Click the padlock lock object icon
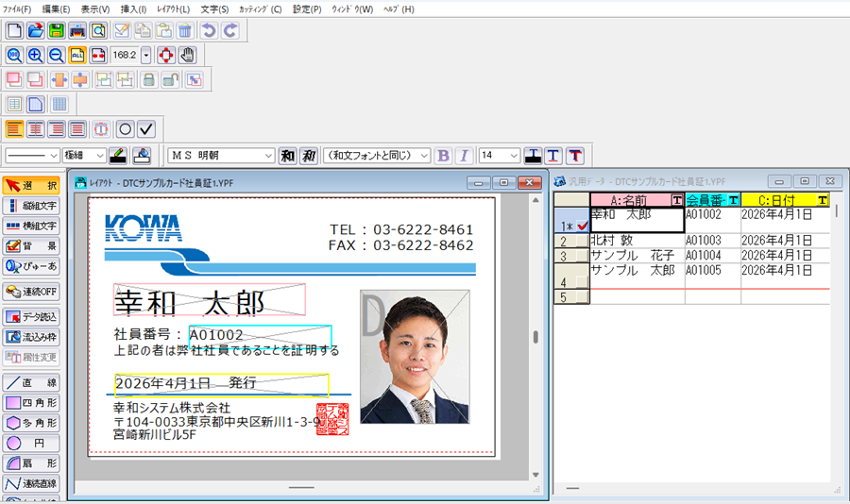The width and height of the screenshot is (850, 504). [148, 80]
